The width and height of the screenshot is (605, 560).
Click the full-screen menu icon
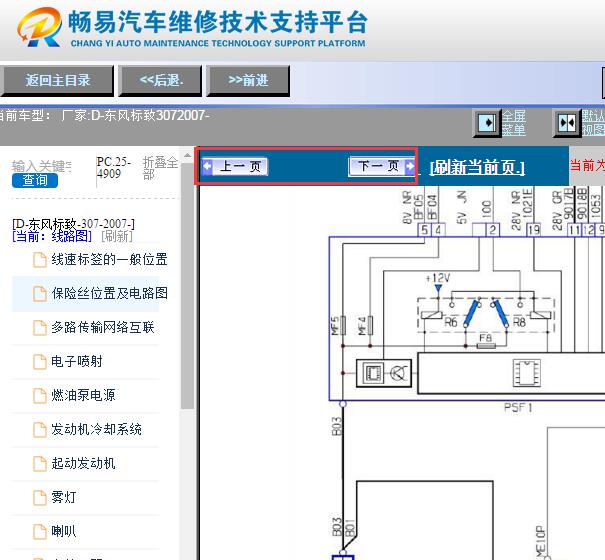pyautogui.click(x=487, y=123)
